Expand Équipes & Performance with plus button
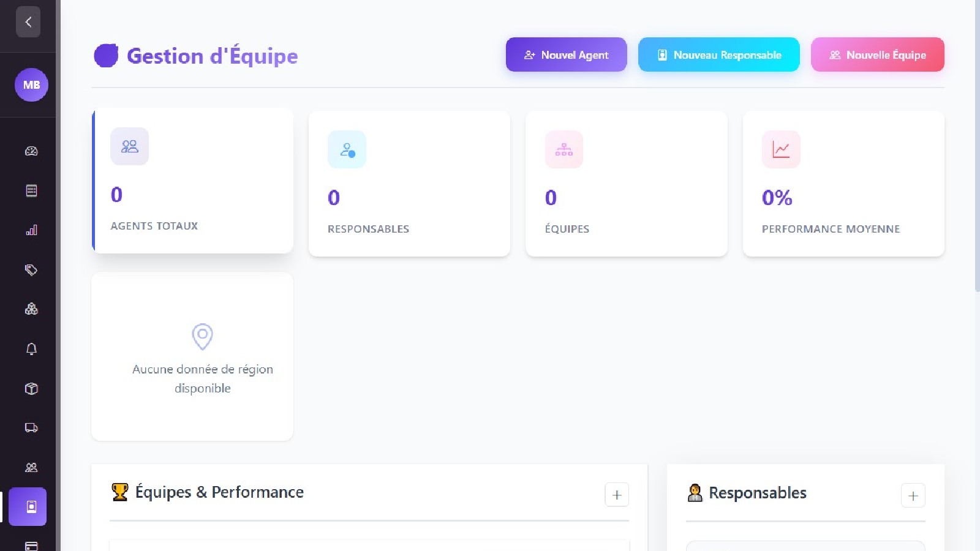Screen dimensions: 980x551 pyautogui.click(x=617, y=495)
